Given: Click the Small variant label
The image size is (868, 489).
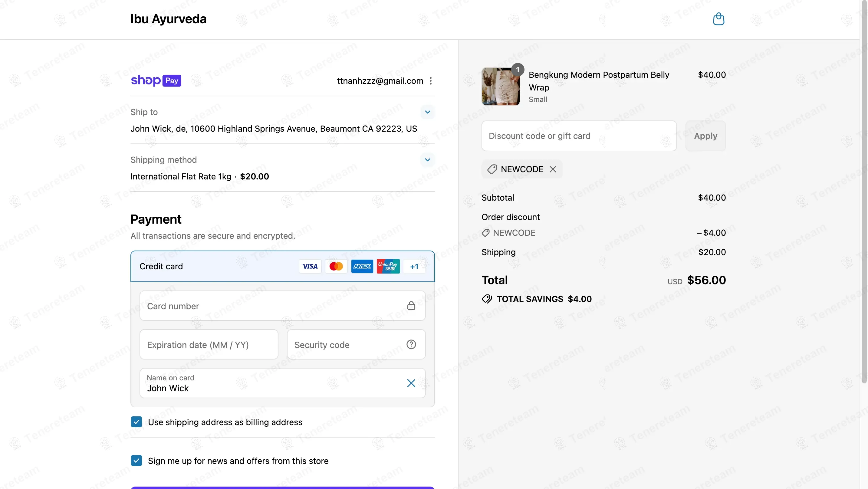Looking at the screenshot, I should click(538, 100).
